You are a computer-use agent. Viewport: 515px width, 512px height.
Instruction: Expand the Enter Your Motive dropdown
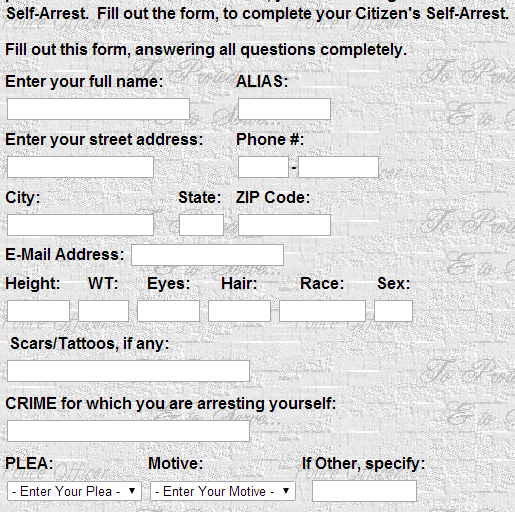[x=223, y=491]
